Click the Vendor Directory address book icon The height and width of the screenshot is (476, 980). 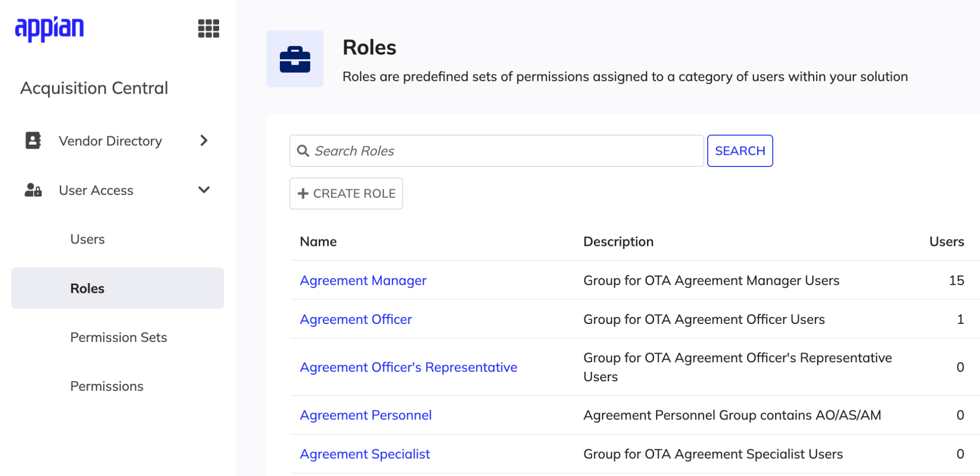click(x=33, y=141)
